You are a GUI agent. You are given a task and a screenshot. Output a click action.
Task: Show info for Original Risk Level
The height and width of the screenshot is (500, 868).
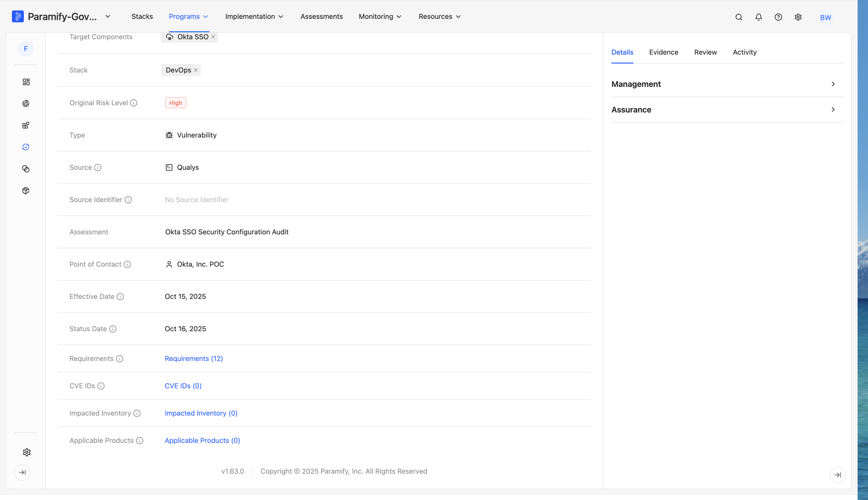(134, 103)
